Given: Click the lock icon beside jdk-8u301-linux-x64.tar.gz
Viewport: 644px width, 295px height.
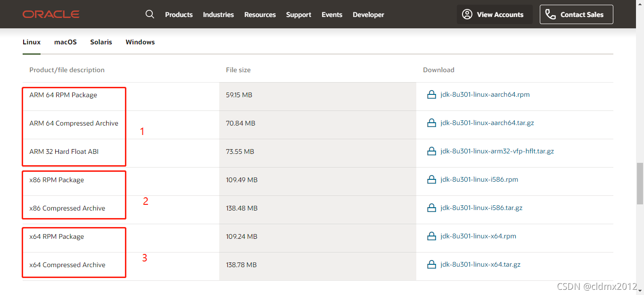Looking at the screenshot, I should pos(431,264).
